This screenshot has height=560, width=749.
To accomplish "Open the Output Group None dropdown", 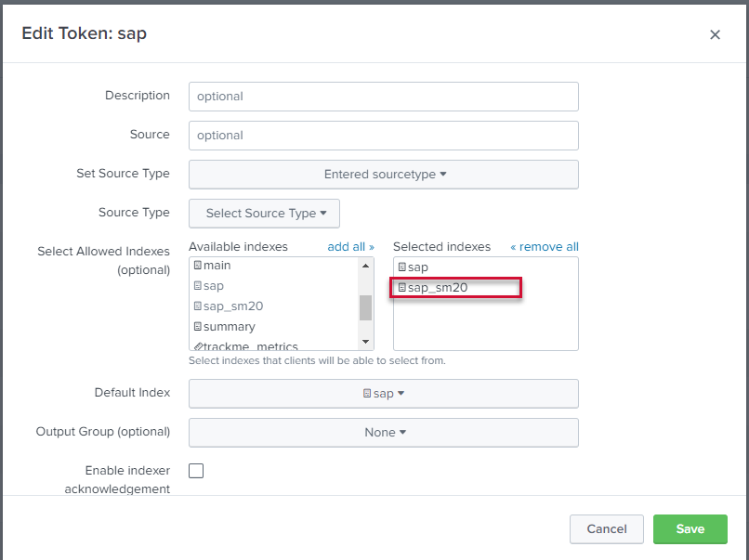I will pos(383,433).
